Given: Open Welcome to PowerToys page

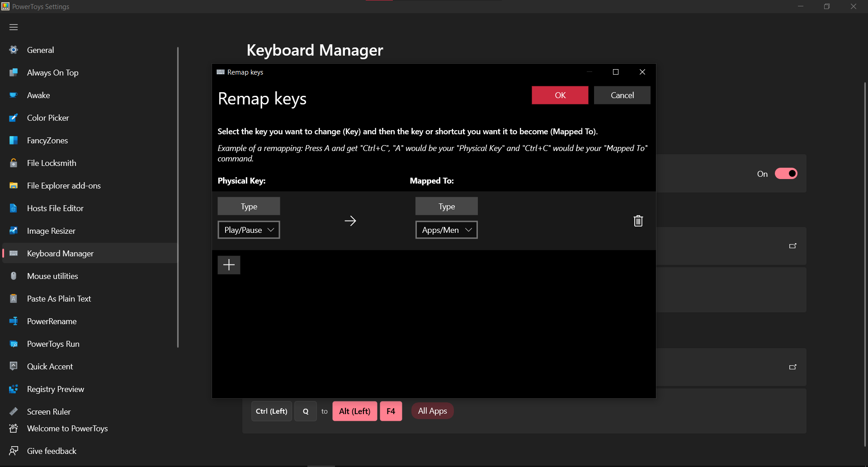Looking at the screenshot, I should (x=90, y=428).
